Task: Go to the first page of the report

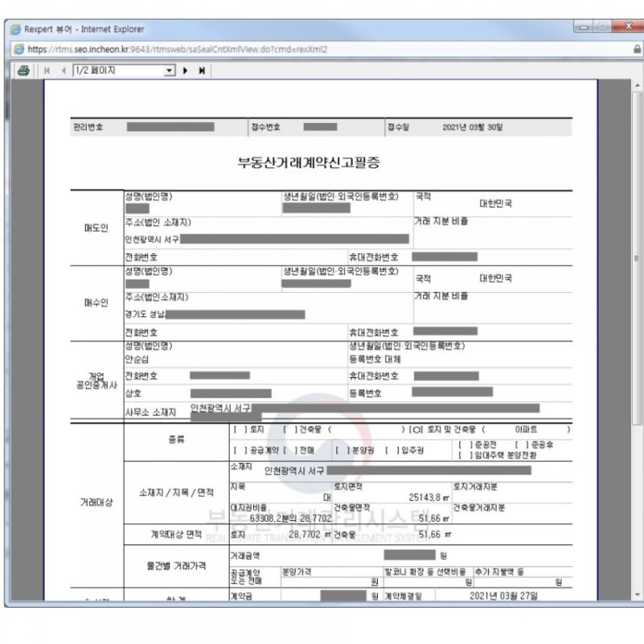Action: coord(47,71)
